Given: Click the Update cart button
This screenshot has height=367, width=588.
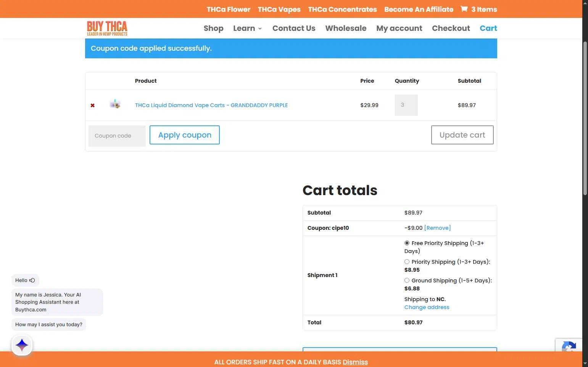Looking at the screenshot, I should point(462,135).
